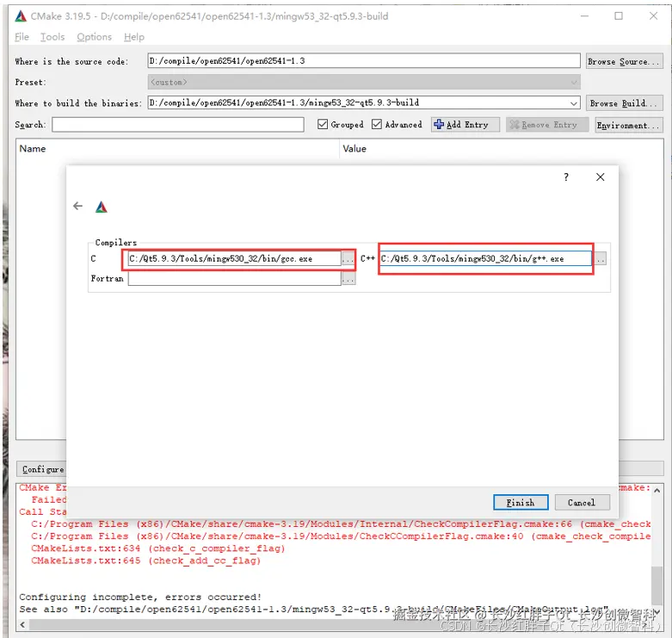
Task: Click 'CMakeLists.txt:634' log line
Action: coord(158,548)
